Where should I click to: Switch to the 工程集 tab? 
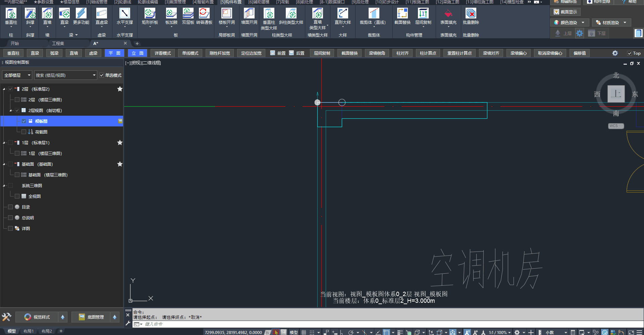(x=58, y=44)
